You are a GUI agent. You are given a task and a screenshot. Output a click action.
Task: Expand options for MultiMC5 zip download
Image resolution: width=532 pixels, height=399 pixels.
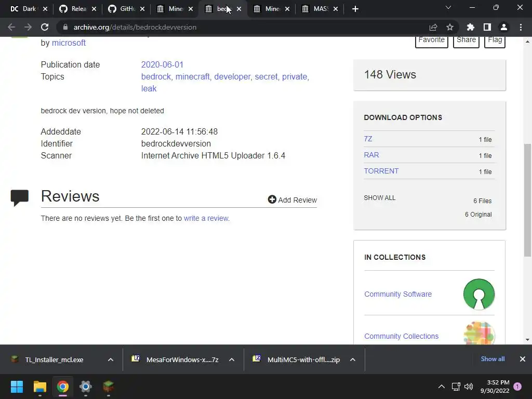[x=353, y=360]
